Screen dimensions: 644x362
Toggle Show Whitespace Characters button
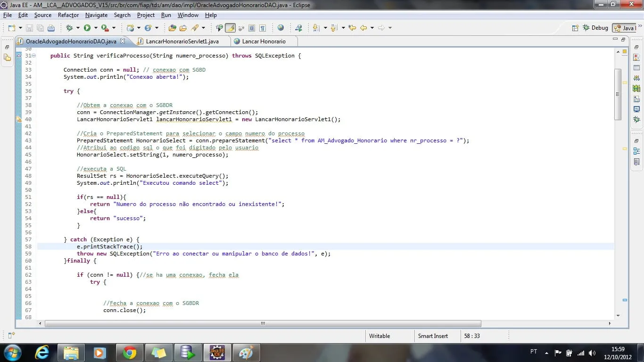click(263, 28)
